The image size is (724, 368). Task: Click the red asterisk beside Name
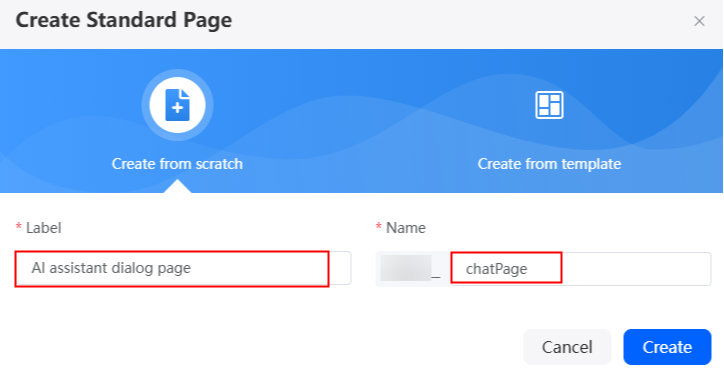click(x=379, y=227)
